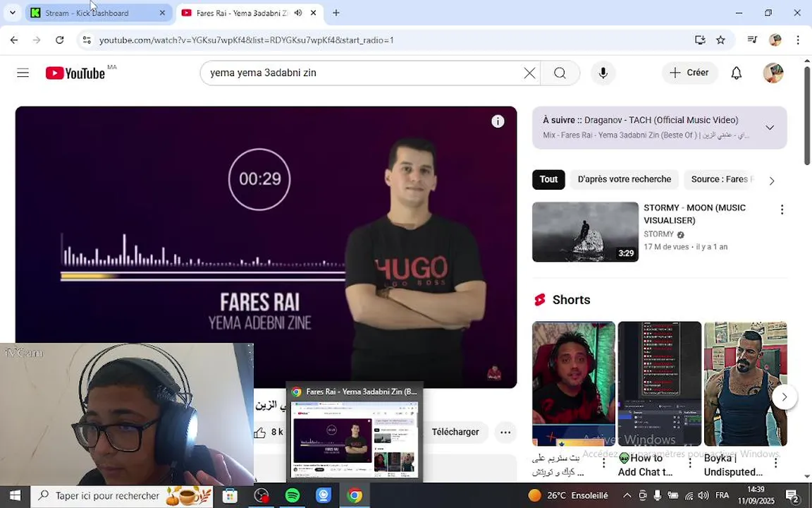Show the video info card icon
812x508 pixels.
pos(498,121)
